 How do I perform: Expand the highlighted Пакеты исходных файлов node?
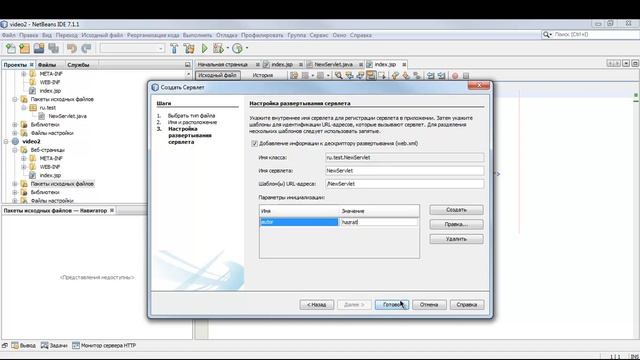pyautogui.click(x=15, y=184)
